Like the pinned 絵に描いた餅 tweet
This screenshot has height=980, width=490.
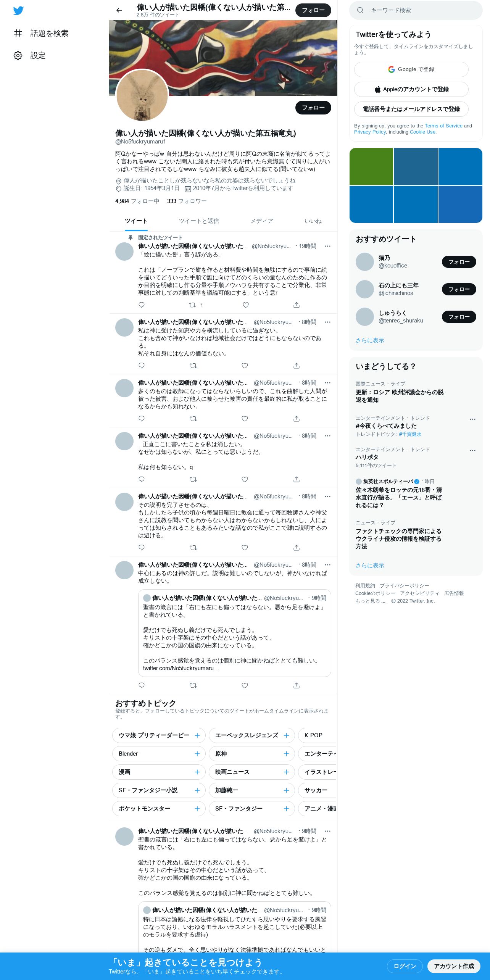(x=246, y=305)
